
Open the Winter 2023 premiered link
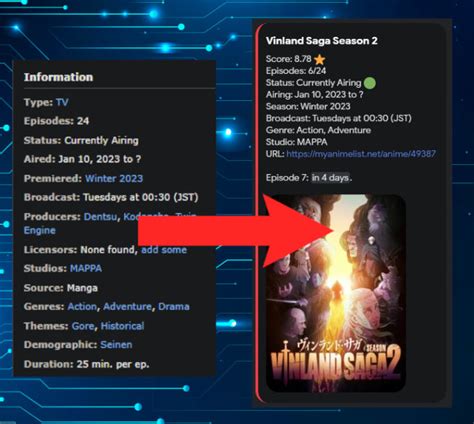tap(114, 178)
